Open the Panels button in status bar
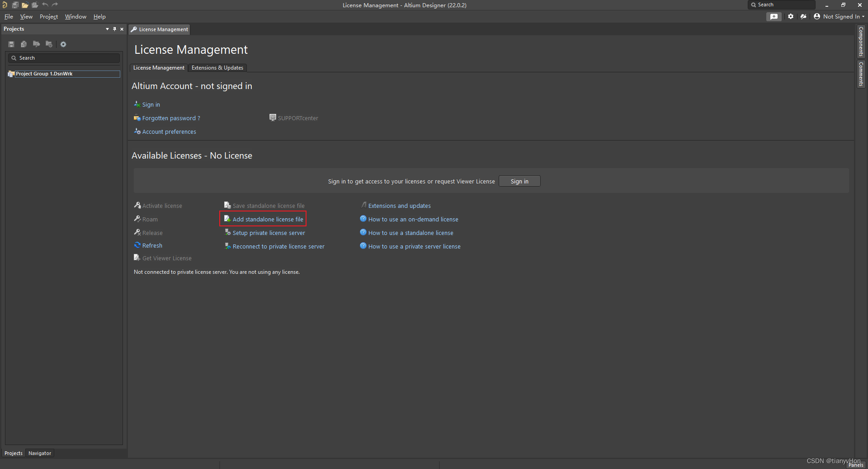The height and width of the screenshot is (469, 868). click(x=856, y=465)
